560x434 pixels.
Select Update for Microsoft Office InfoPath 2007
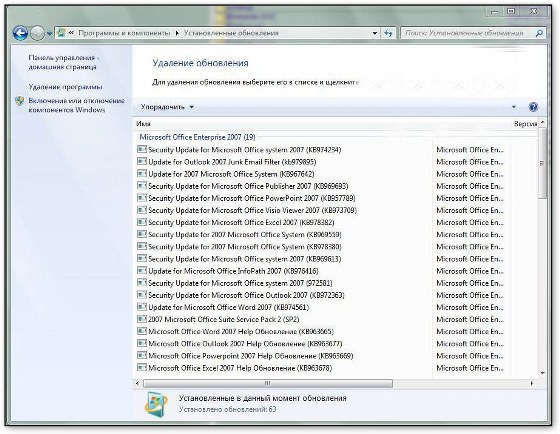233,271
